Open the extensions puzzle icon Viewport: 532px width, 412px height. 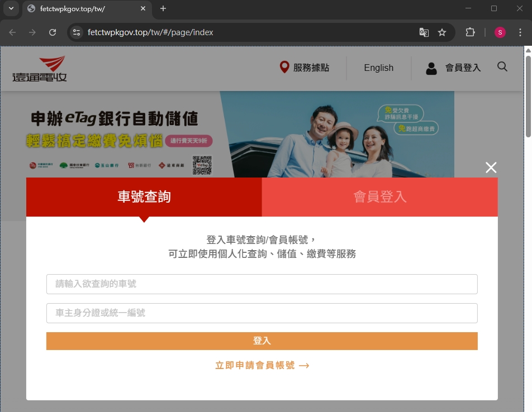(x=471, y=32)
